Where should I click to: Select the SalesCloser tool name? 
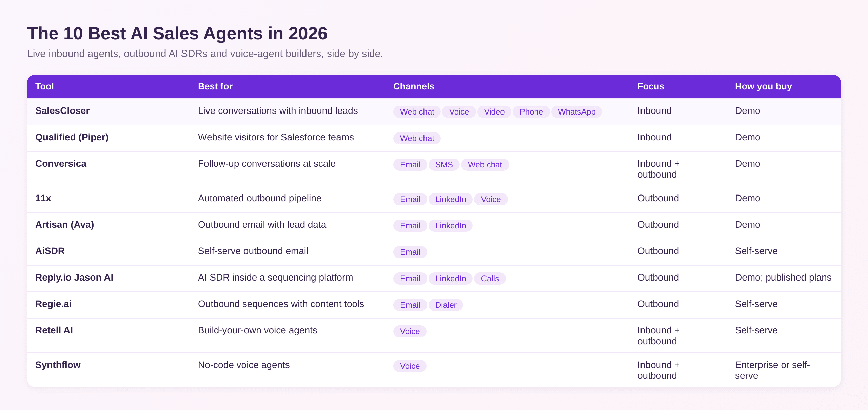[x=62, y=111]
